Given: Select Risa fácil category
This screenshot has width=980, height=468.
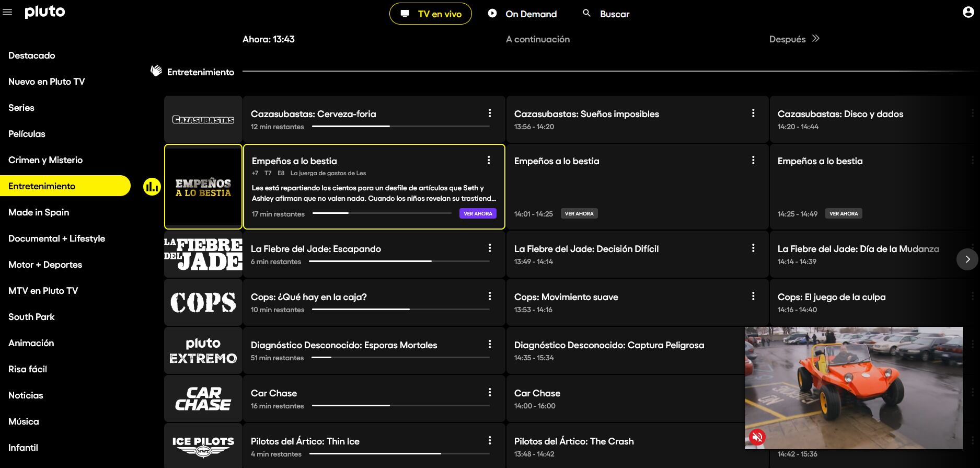Looking at the screenshot, I should tap(28, 369).
